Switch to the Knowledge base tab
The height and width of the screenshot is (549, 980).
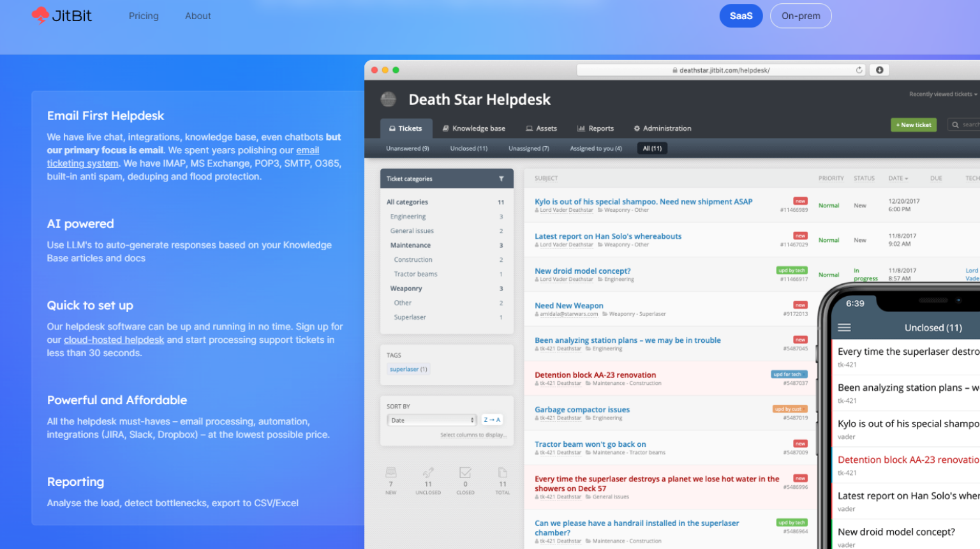(x=474, y=128)
